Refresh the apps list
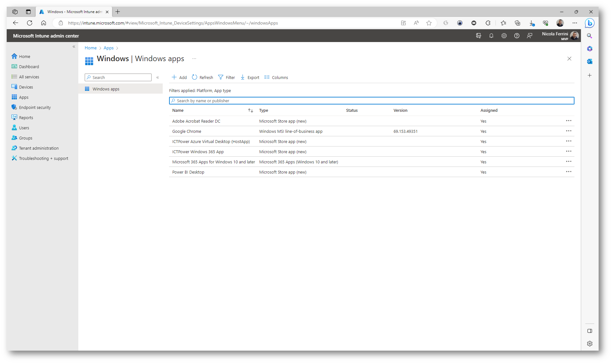The height and width of the screenshot is (364, 612). point(203,77)
